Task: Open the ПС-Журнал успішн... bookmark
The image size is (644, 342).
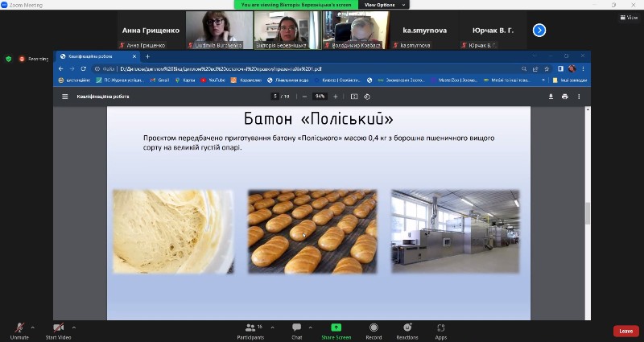Action: coord(120,80)
